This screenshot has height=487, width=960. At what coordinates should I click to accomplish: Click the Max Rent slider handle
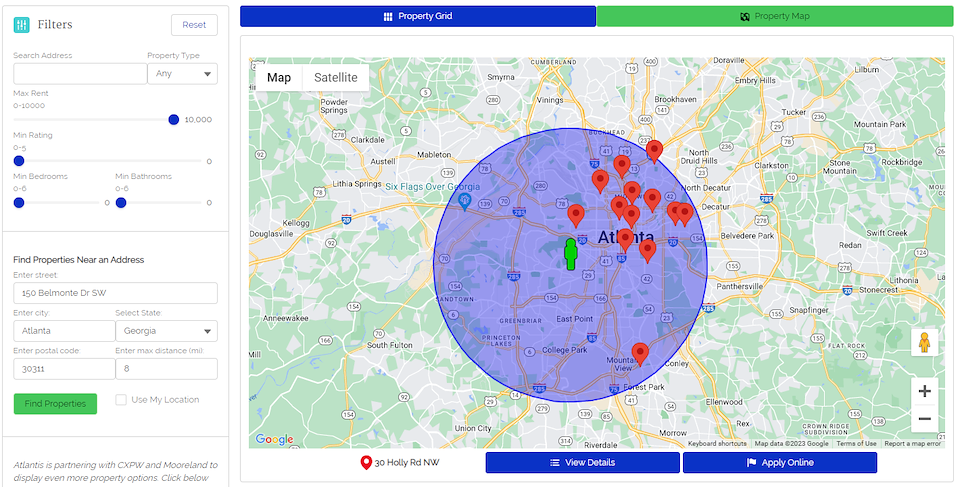(x=174, y=119)
